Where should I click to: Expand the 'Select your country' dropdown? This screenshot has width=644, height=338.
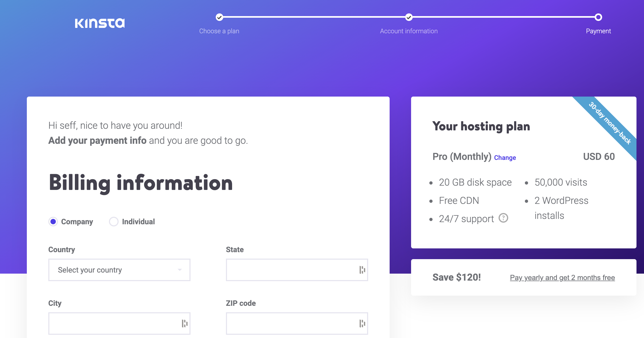point(119,270)
